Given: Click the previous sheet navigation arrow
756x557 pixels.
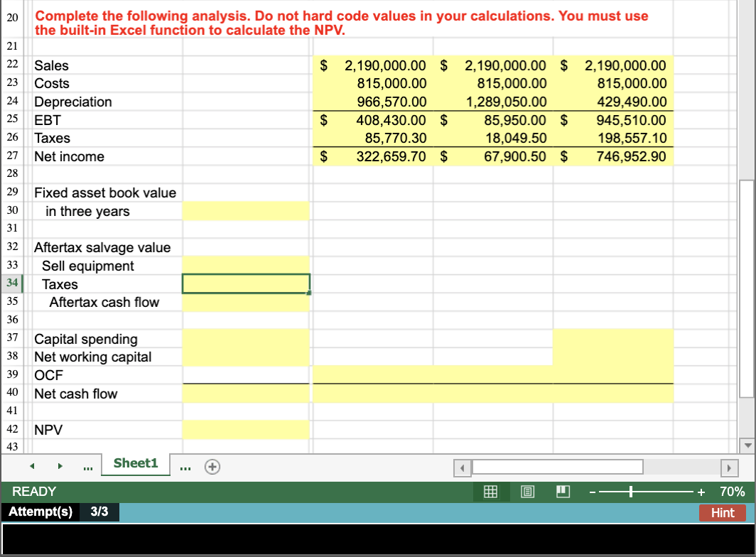Looking at the screenshot, I should (x=31, y=467).
